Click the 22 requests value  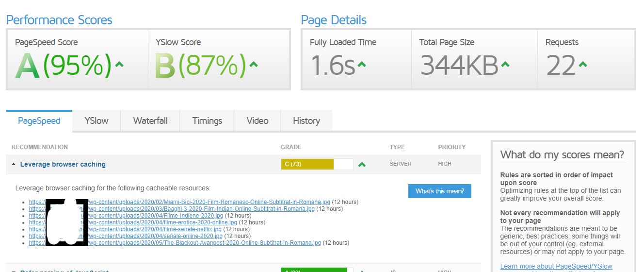(x=561, y=66)
